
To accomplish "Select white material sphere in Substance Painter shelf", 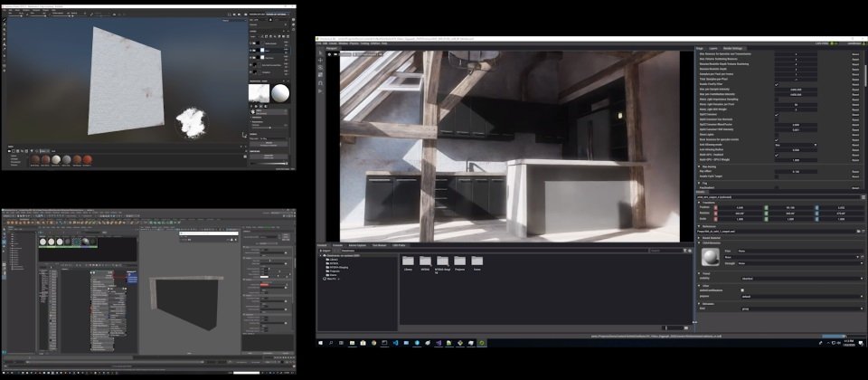I will (56, 159).
